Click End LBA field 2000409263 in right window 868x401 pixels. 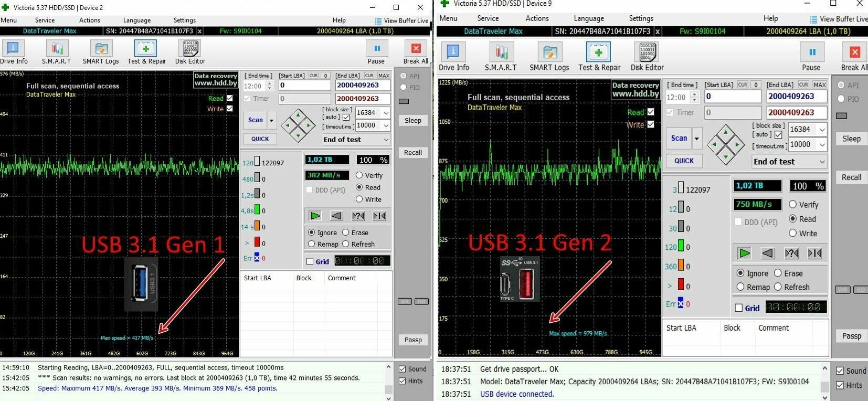(x=797, y=97)
